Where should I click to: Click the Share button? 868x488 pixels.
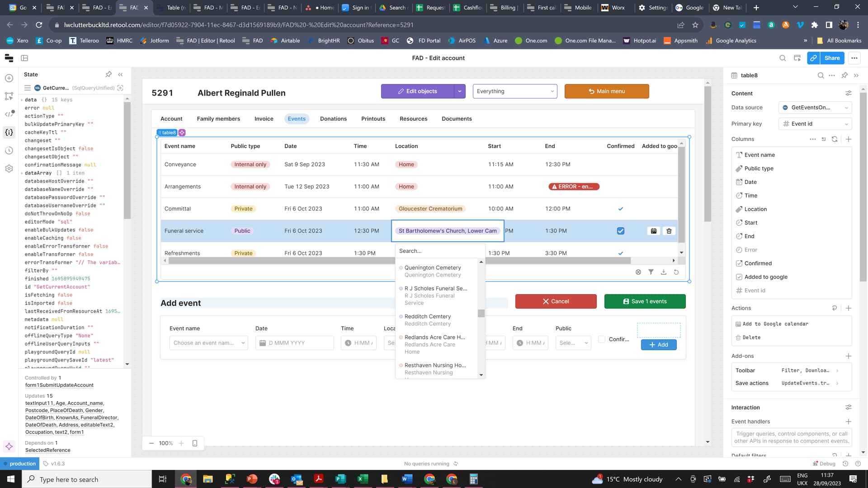point(832,58)
